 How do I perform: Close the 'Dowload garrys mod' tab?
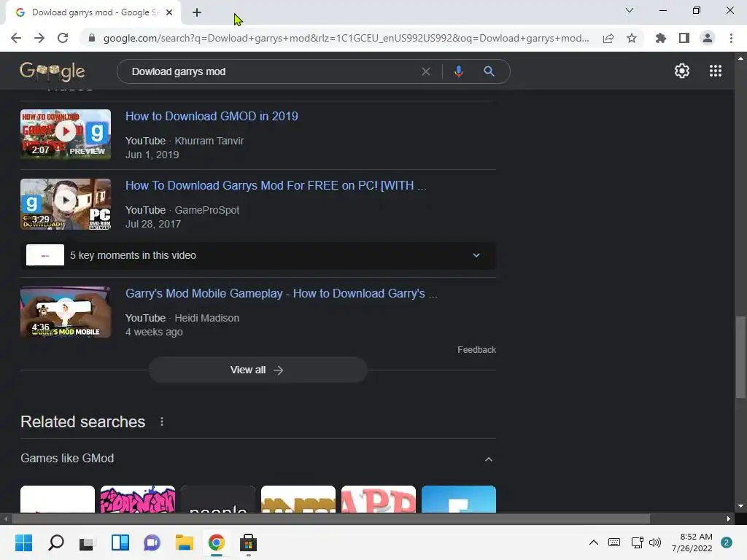169,13
